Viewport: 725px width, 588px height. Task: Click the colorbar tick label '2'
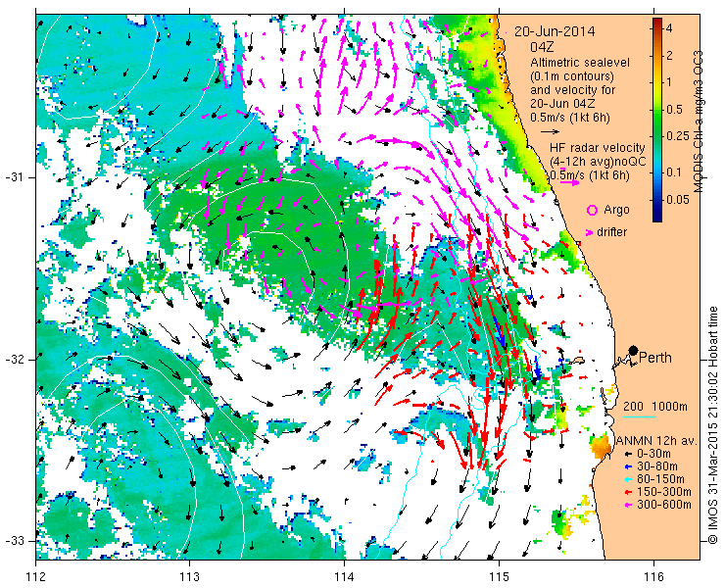[669, 56]
